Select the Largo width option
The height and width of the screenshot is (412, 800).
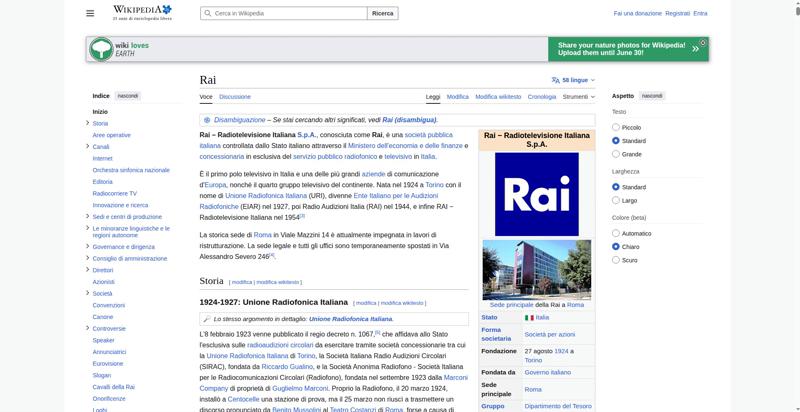pyautogui.click(x=616, y=200)
